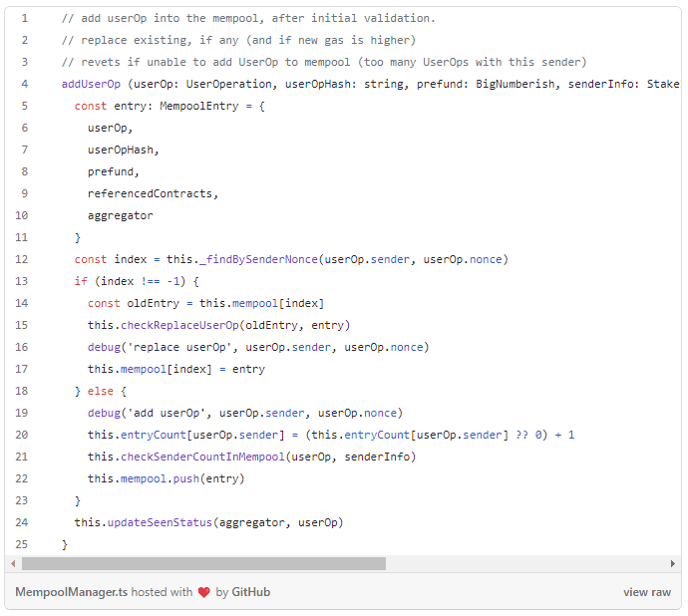Click the view raw link
This screenshot has height=616, width=688.
pyautogui.click(x=647, y=592)
